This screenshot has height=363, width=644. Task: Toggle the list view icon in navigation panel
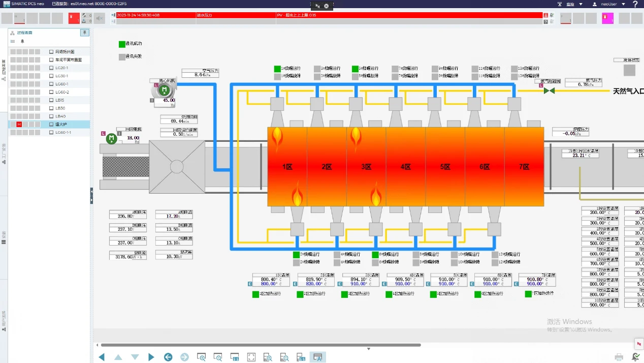13,41
